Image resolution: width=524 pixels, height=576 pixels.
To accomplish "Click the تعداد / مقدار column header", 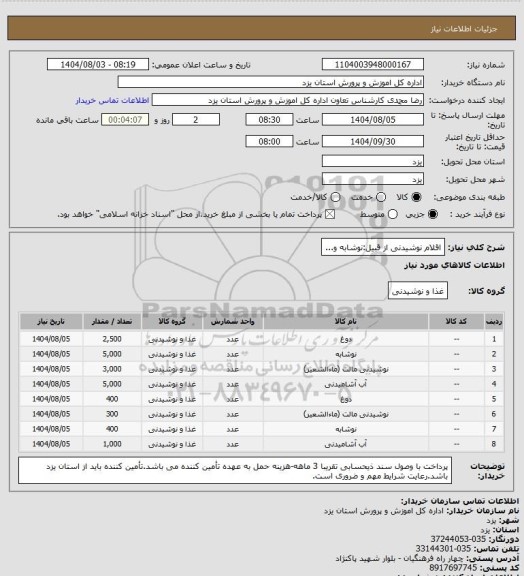I will (x=112, y=322).
